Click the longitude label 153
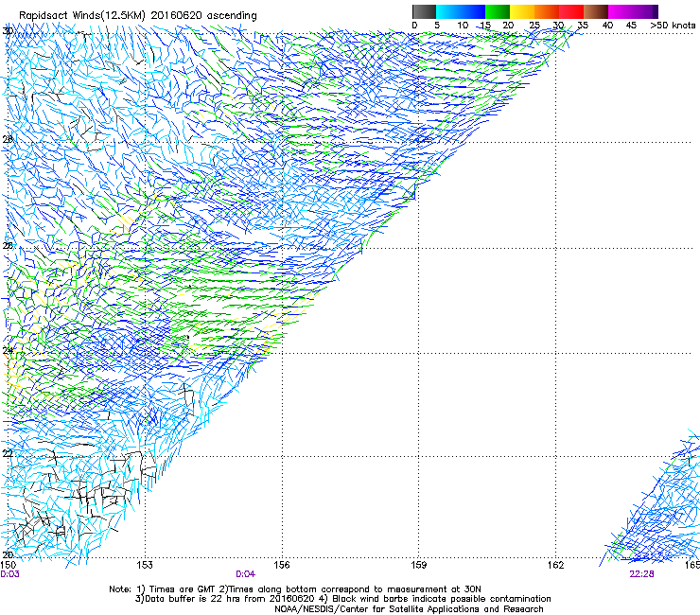 [x=144, y=565]
